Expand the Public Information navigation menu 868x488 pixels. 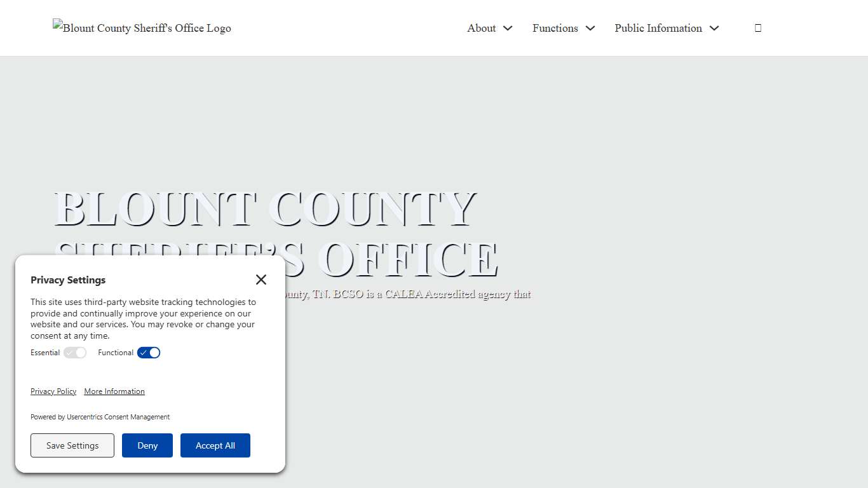pos(658,28)
